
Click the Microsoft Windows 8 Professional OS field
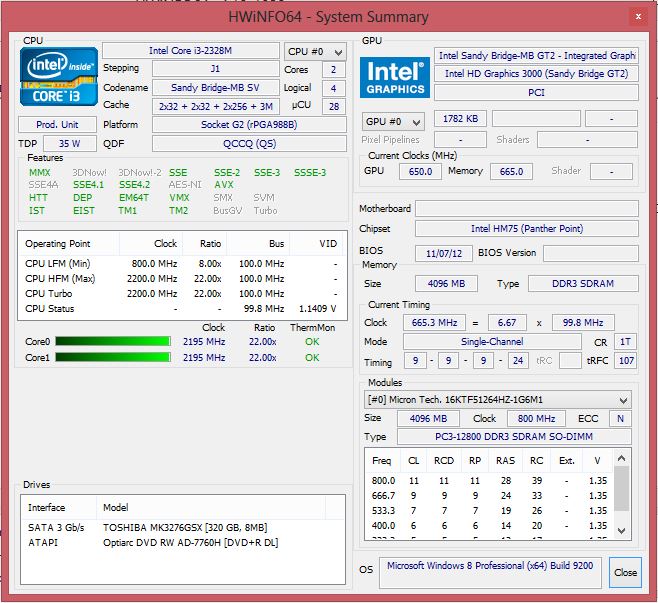point(490,573)
